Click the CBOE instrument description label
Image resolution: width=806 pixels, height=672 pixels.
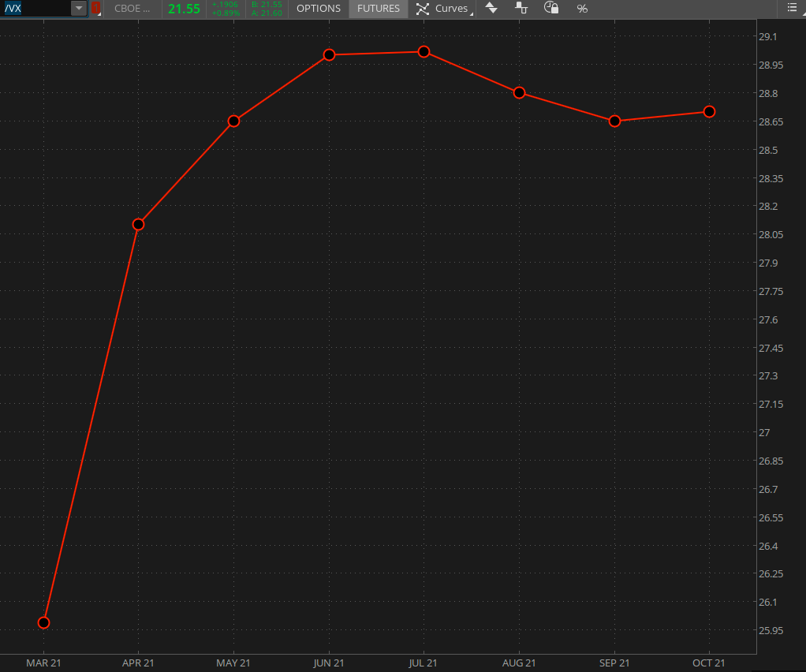click(132, 9)
